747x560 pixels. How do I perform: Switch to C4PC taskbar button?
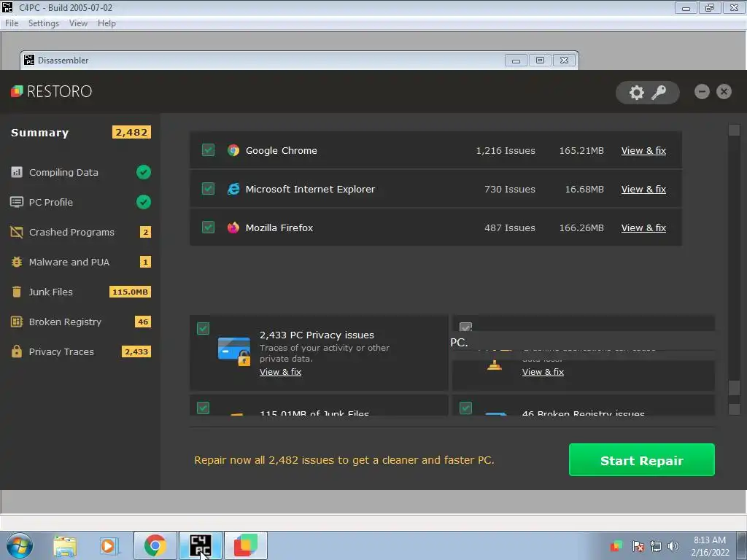point(201,545)
